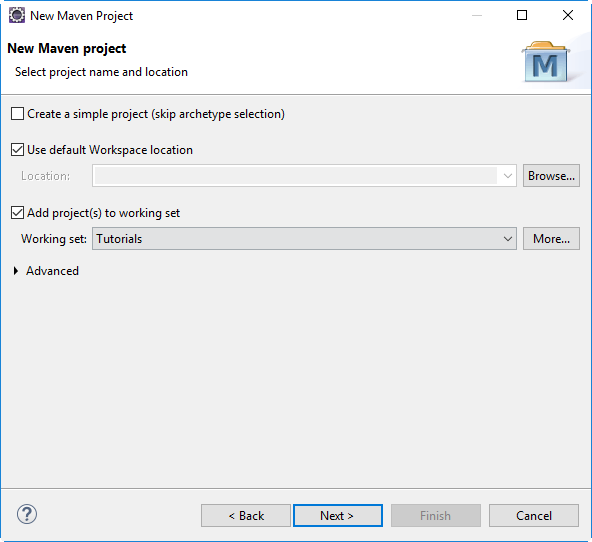Uncheck Add project(s) to working set
The image size is (592, 542).
tap(17, 213)
